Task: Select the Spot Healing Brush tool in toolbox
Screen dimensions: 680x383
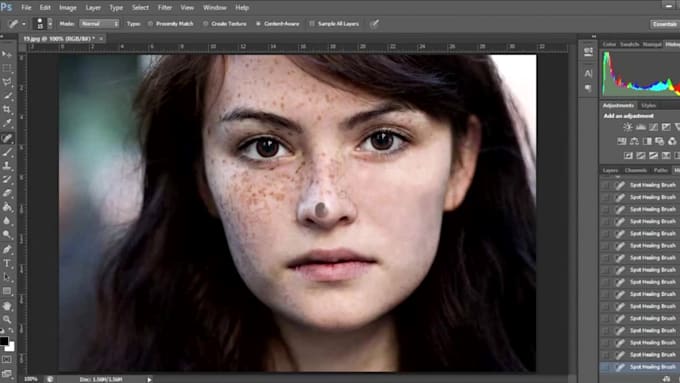Action: [x=7, y=138]
